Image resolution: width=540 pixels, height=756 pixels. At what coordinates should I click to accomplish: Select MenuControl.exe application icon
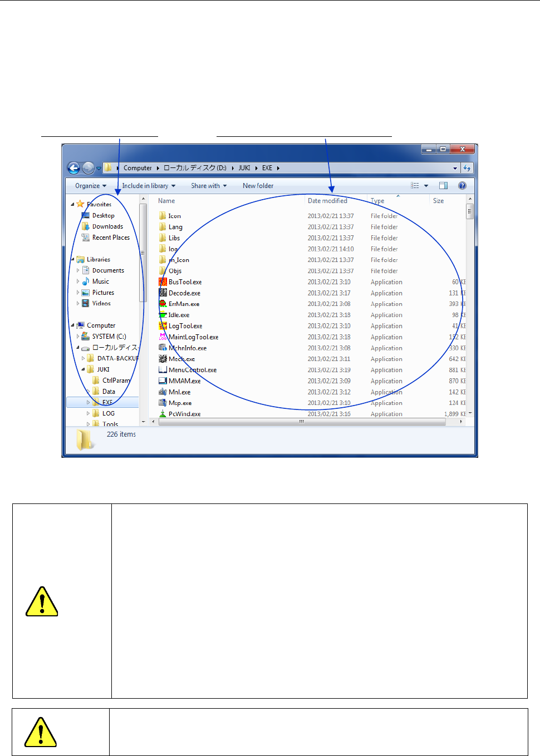[163, 370]
